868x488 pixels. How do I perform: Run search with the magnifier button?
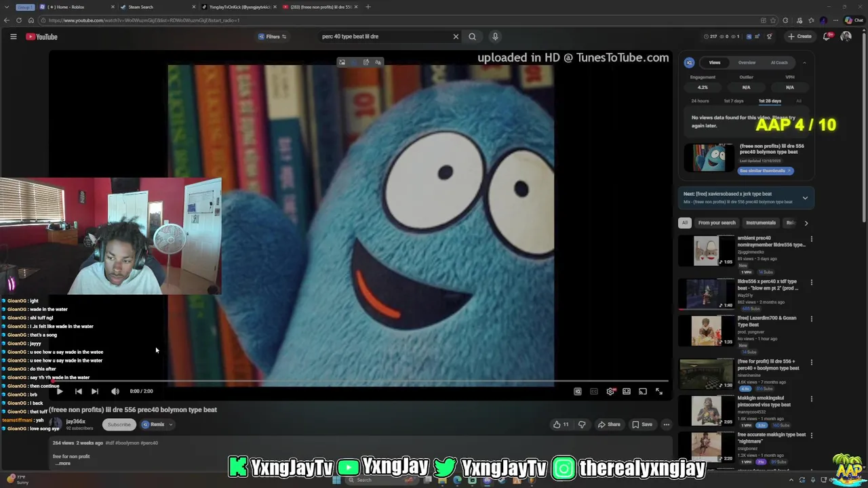click(x=472, y=37)
